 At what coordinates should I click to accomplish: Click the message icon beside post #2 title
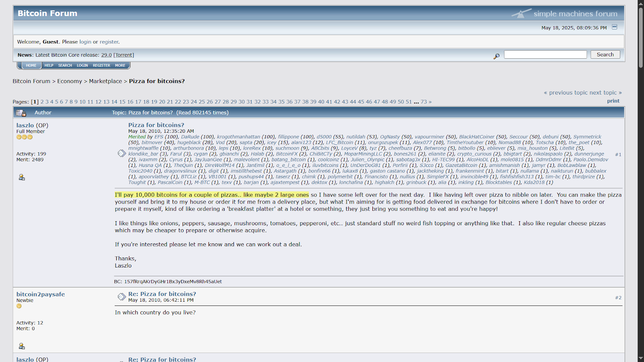coord(122,297)
